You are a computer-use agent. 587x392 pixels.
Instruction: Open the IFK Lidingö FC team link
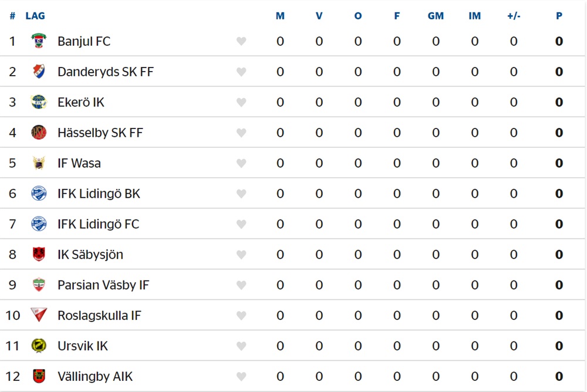(98, 224)
